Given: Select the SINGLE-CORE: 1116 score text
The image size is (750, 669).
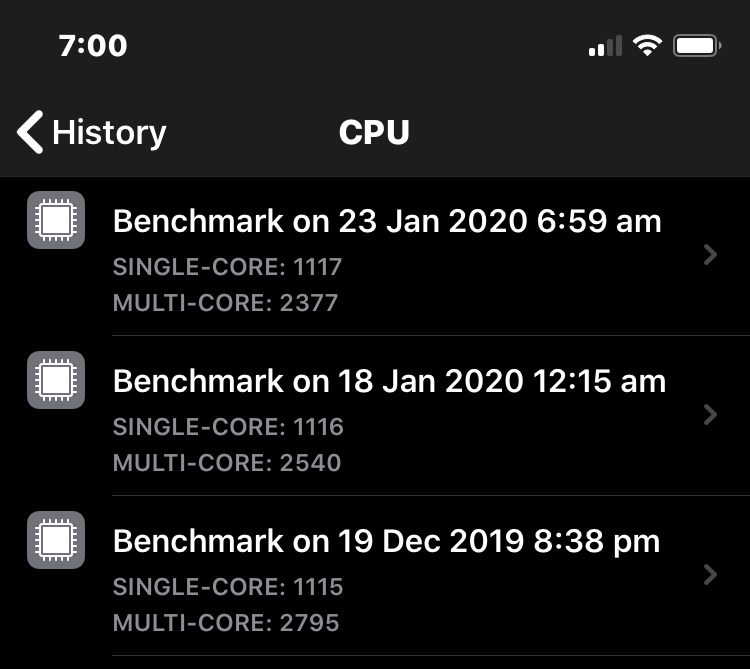Looking at the screenshot, I should (x=227, y=427).
